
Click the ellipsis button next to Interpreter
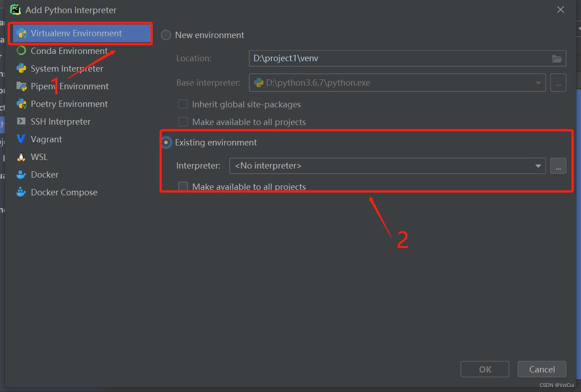pyautogui.click(x=558, y=166)
